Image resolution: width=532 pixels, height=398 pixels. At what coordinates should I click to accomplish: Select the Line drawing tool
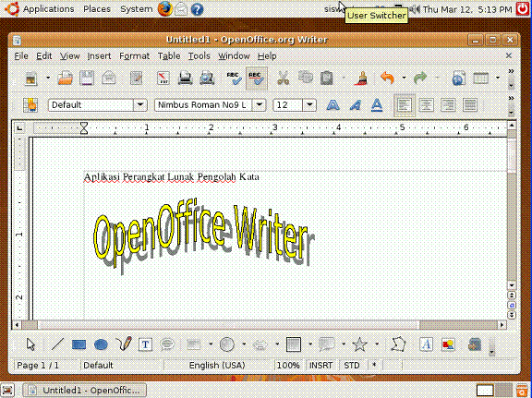tap(57, 344)
